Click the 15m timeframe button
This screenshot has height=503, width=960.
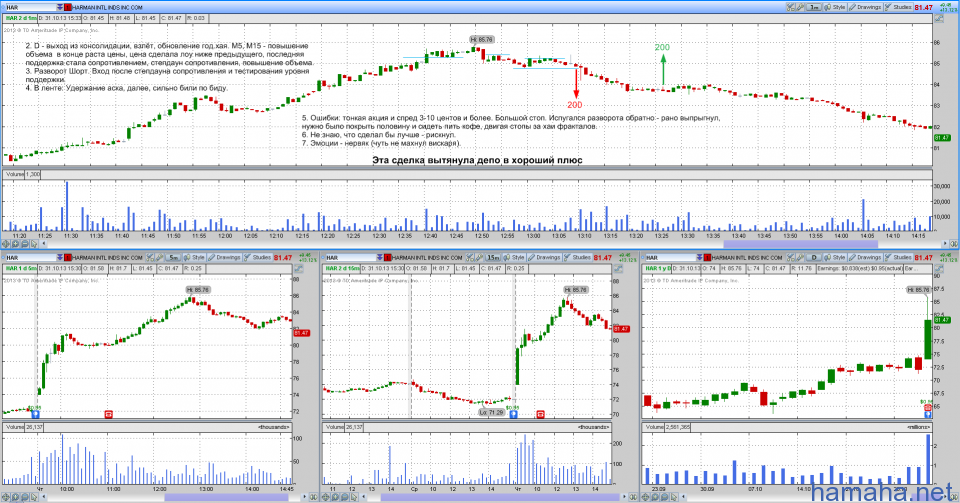[x=493, y=257]
